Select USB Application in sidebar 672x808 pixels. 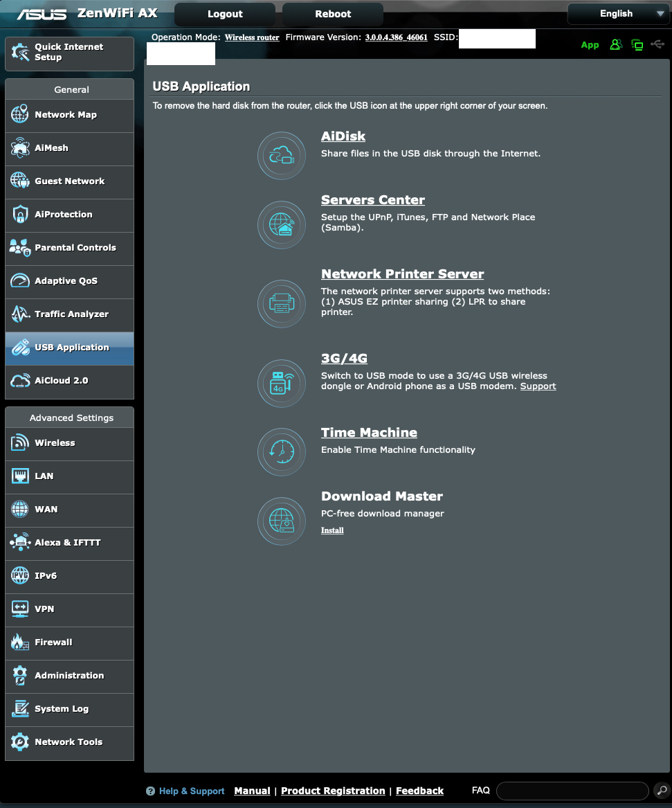tap(69, 348)
